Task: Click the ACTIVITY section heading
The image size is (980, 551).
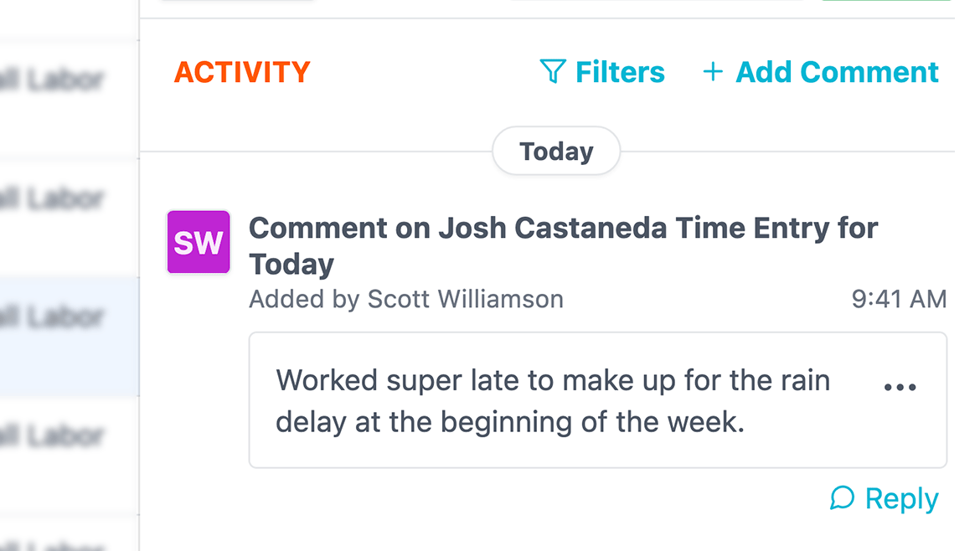Action: click(242, 73)
